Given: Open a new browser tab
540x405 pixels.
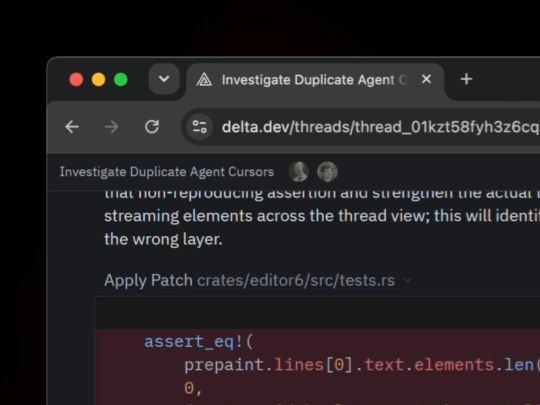Looking at the screenshot, I should [466, 79].
